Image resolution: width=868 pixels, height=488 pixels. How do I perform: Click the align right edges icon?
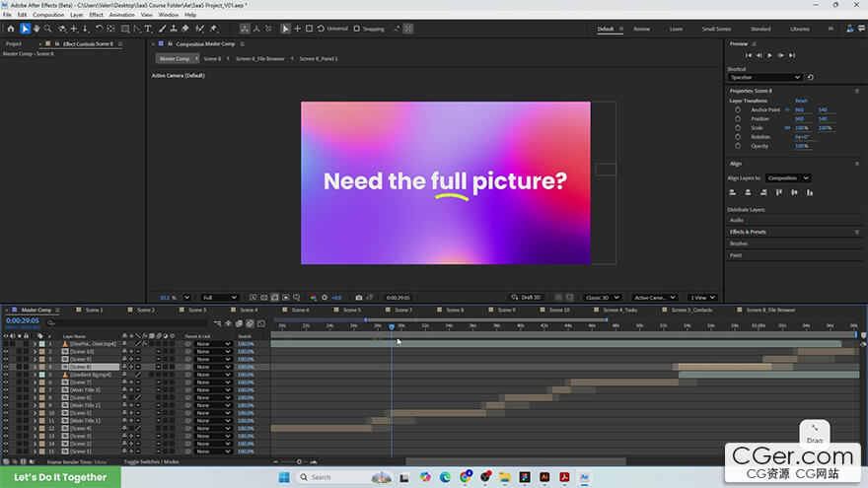763,192
